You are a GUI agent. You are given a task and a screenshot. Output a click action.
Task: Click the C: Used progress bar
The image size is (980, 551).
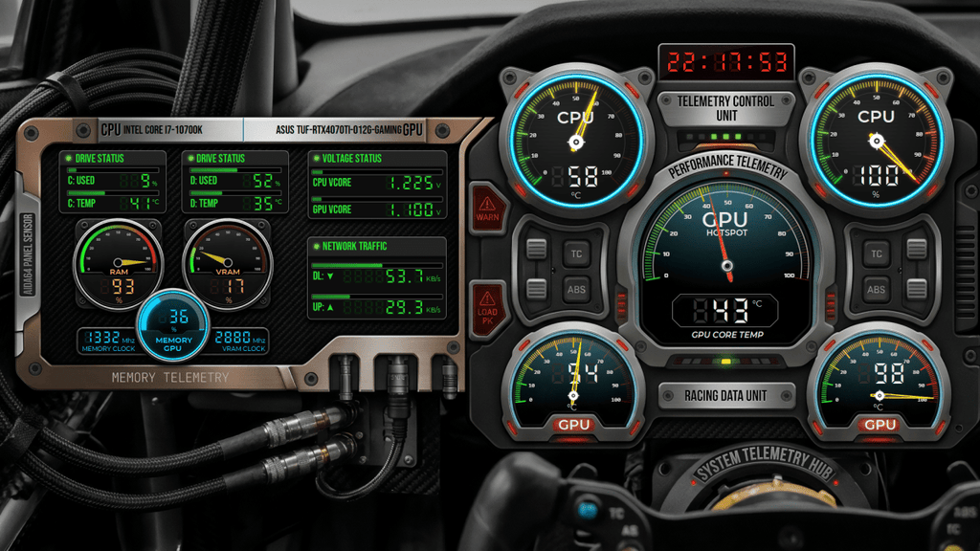pos(113,170)
